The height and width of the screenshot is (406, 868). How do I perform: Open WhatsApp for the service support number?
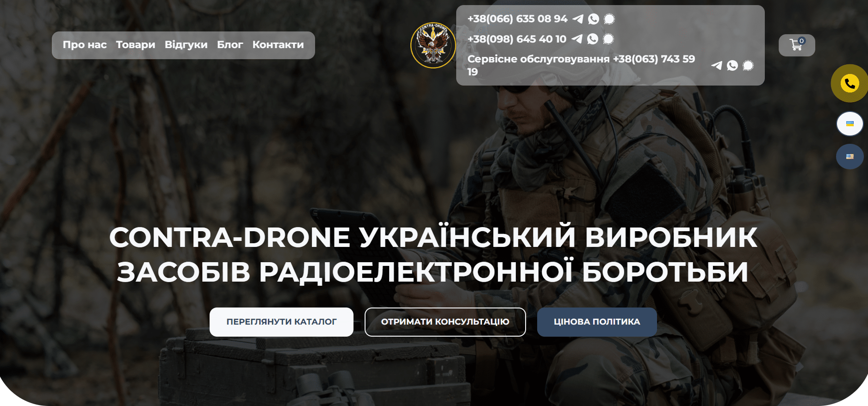(x=732, y=66)
